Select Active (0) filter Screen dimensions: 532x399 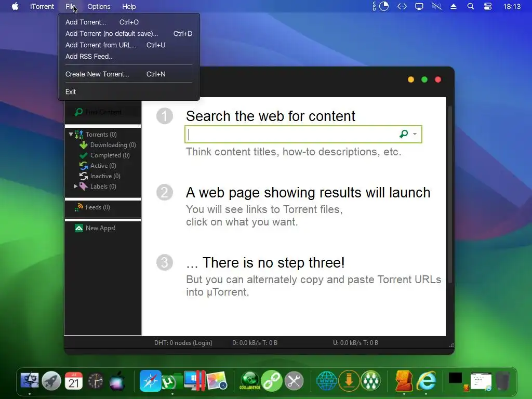103,166
